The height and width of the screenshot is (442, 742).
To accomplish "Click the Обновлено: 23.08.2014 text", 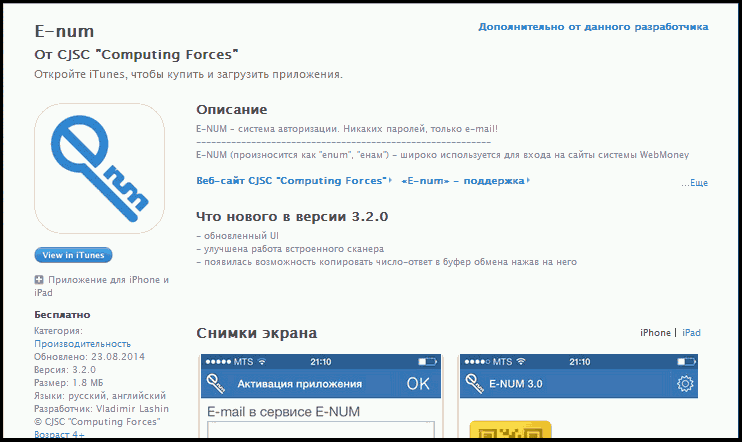I will coord(89,357).
